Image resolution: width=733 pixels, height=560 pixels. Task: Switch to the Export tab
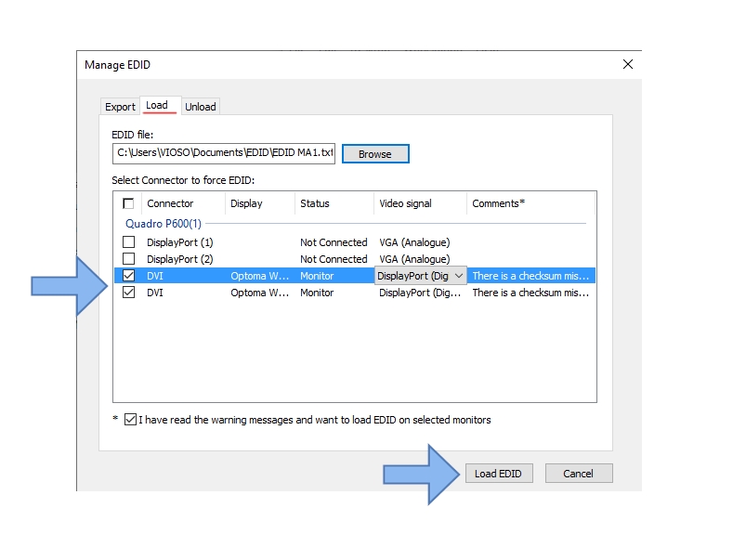click(120, 107)
